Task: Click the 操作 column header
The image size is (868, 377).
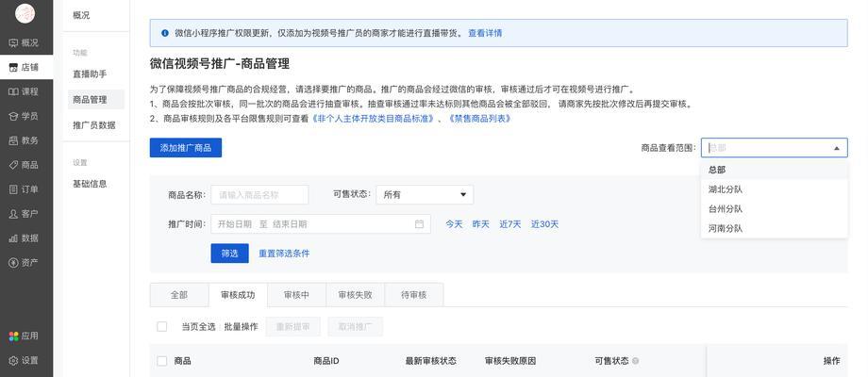Action: pyautogui.click(x=831, y=361)
